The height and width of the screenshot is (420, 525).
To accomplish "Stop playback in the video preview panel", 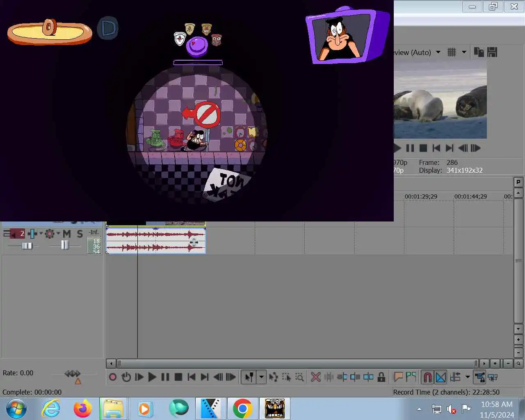I will coord(423,148).
